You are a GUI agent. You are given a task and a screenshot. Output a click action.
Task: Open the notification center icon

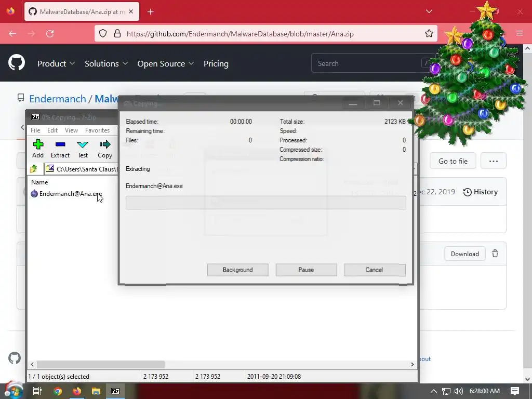(515, 391)
